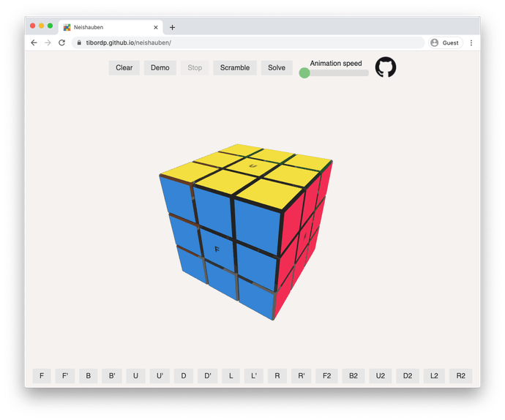Apply the L' move
Viewport: 505px width, 420px height.
254,376
